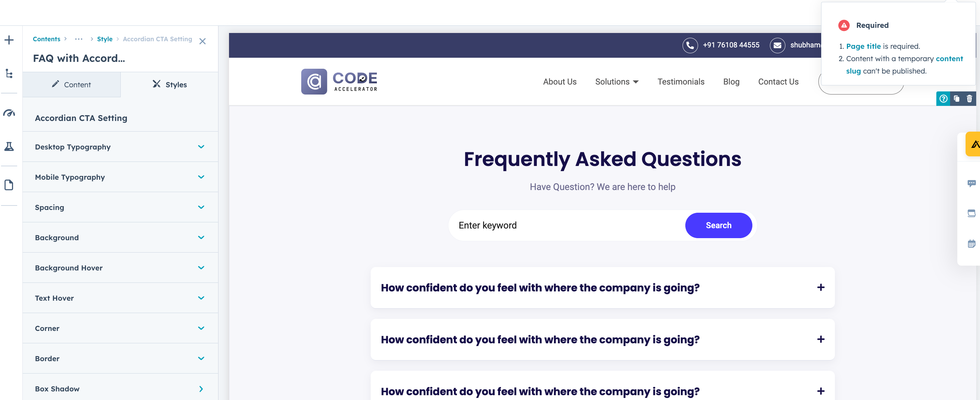
Task: Switch to the Styles tab
Action: [x=169, y=85]
